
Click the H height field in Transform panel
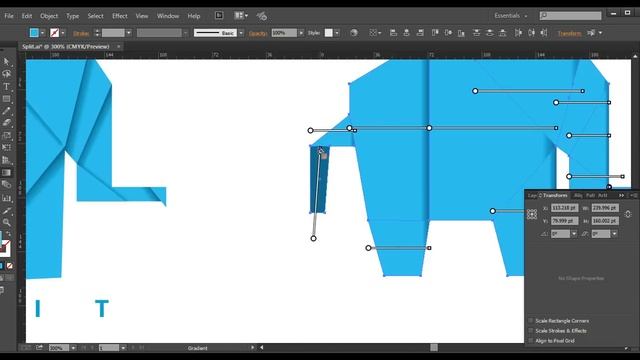coord(605,221)
